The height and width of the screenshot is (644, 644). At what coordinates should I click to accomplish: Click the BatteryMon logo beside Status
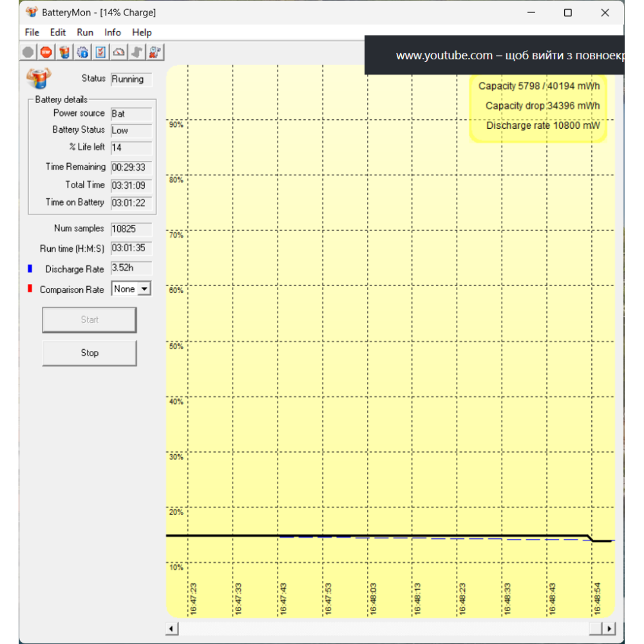coord(38,79)
